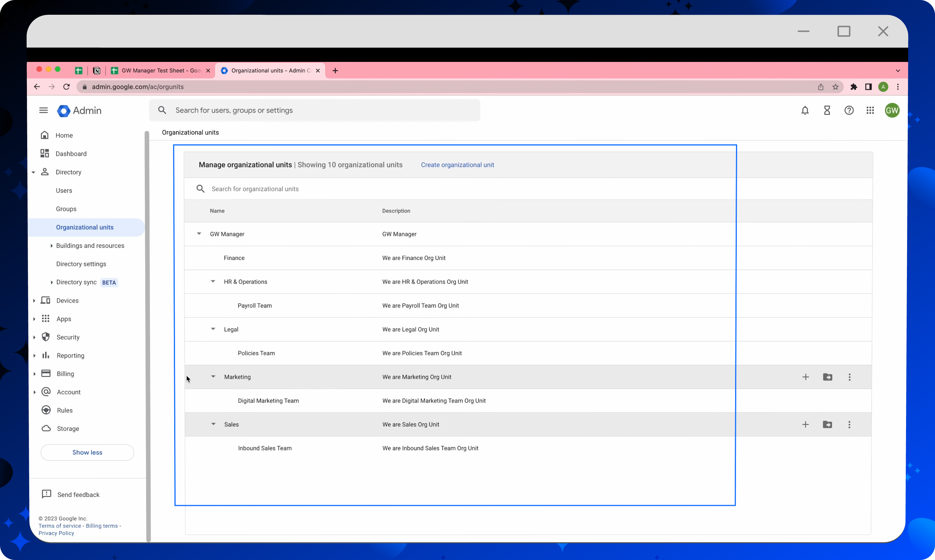Open the browser side panel icon
The width and height of the screenshot is (935, 560).
868,87
